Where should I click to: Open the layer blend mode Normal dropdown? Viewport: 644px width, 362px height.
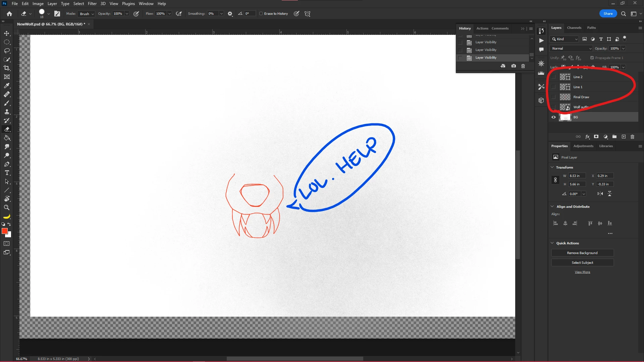pyautogui.click(x=572, y=49)
